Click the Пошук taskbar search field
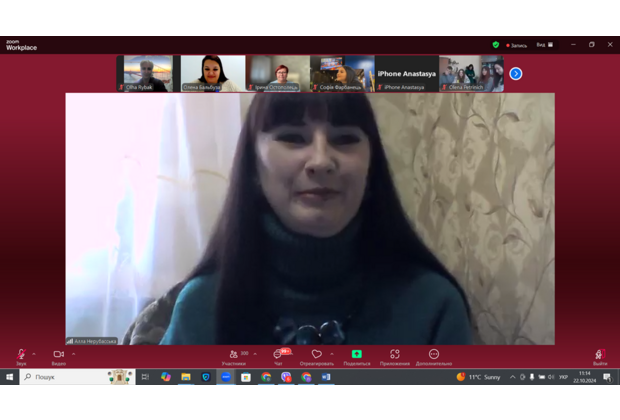This screenshot has height=420, width=620. coord(78,377)
